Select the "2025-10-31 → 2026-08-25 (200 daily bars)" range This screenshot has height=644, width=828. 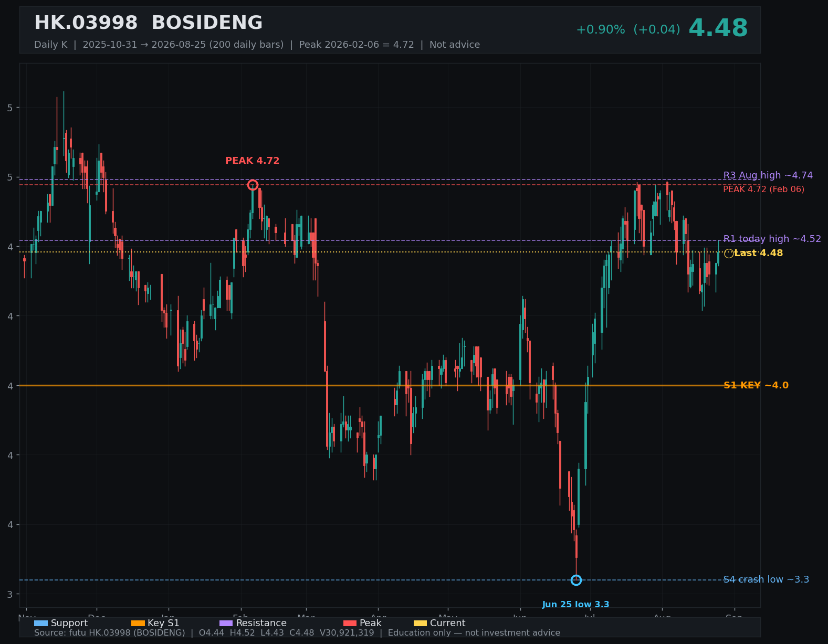coord(183,45)
